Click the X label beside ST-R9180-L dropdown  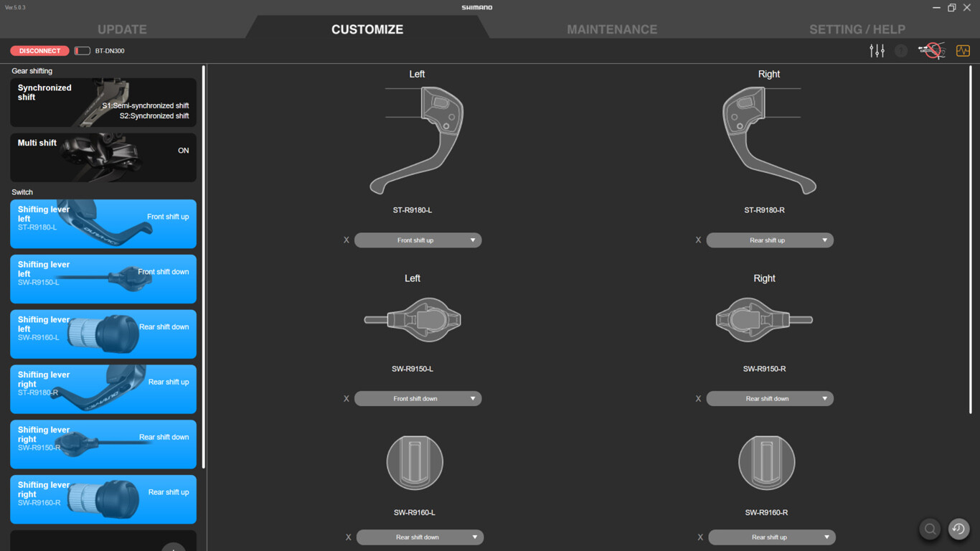pyautogui.click(x=346, y=240)
